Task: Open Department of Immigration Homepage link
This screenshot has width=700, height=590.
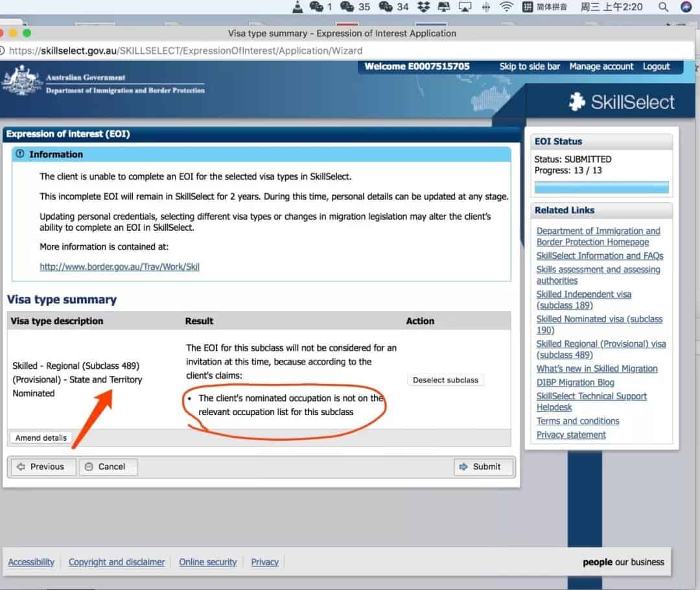Action: pos(598,236)
